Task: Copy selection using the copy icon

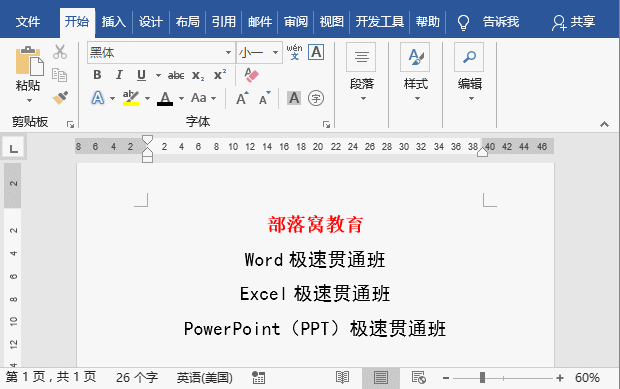Action: click(60, 75)
